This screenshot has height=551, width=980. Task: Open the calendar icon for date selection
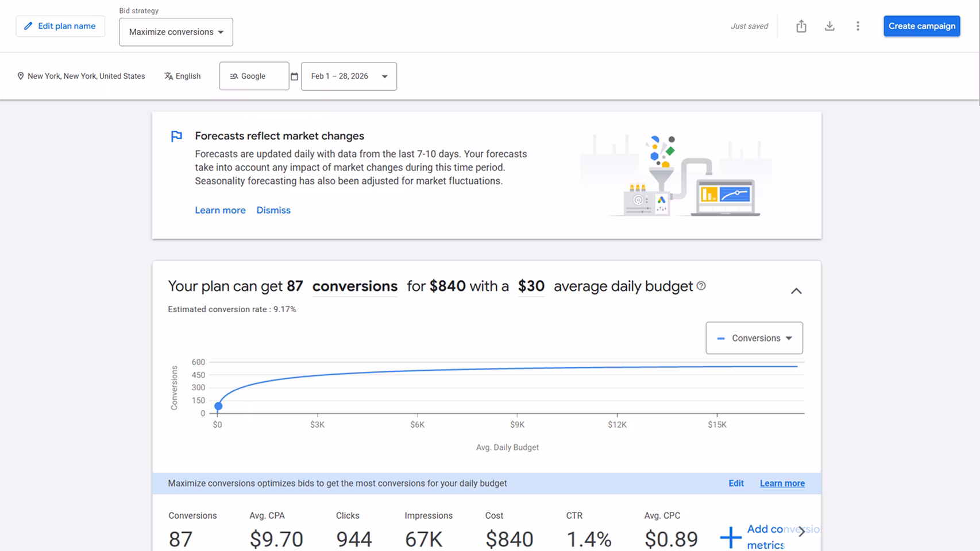(x=295, y=76)
